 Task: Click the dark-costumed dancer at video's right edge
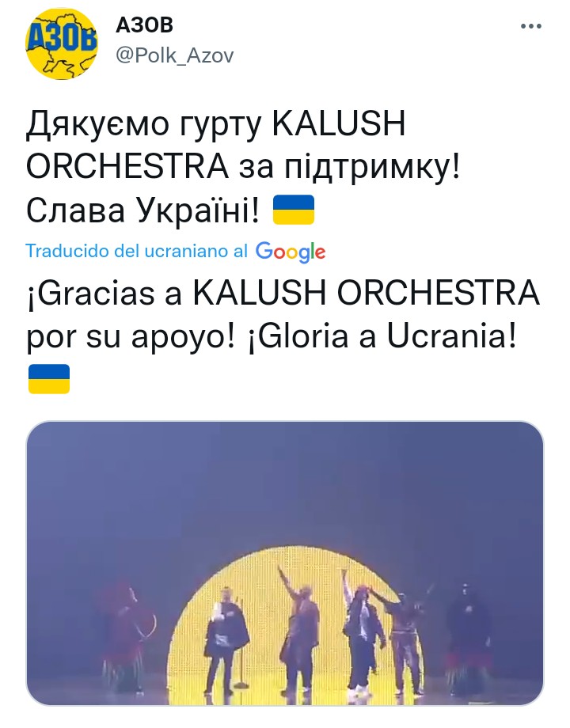pyautogui.click(x=469, y=634)
